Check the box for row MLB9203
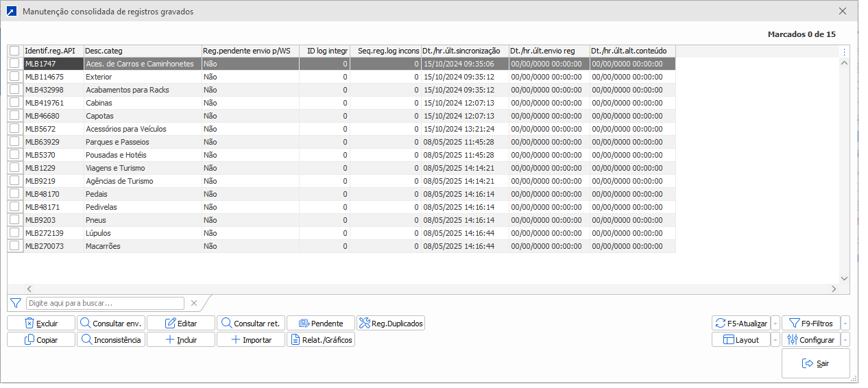This screenshot has width=868, height=388. tap(14, 219)
